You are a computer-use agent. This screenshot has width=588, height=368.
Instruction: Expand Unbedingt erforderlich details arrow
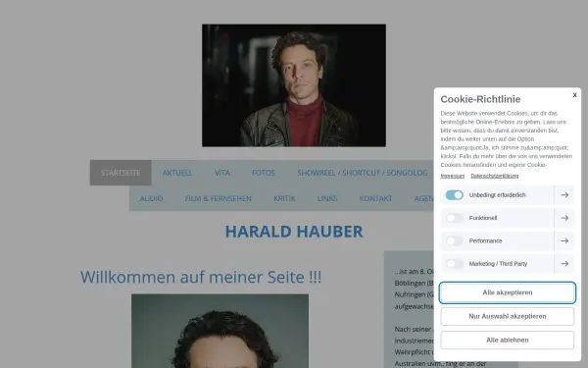click(x=564, y=195)
